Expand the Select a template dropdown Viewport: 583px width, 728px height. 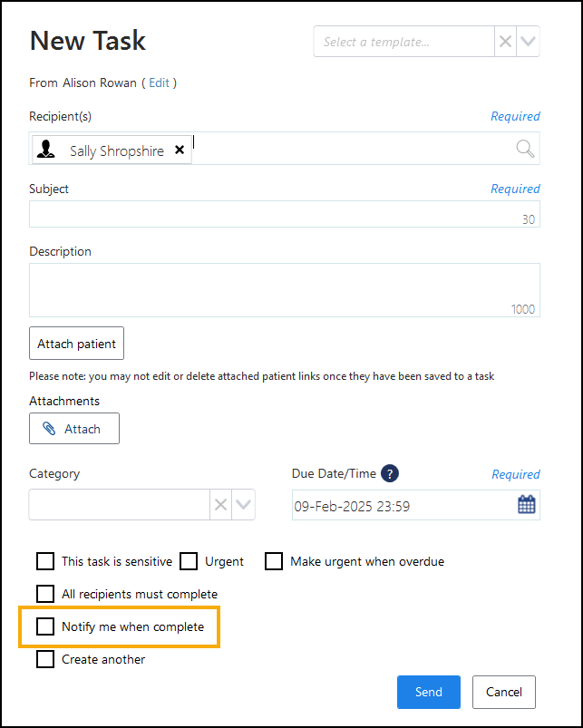coord(529,42)
